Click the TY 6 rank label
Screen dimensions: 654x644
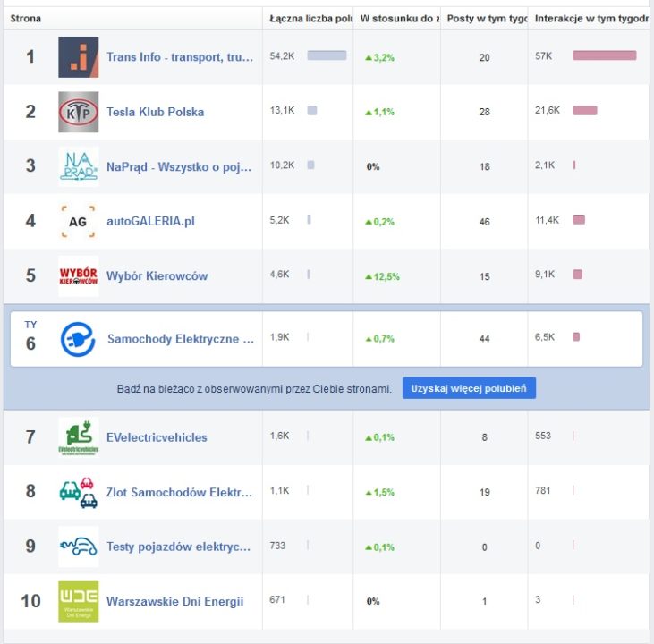(x=30, y=336)
